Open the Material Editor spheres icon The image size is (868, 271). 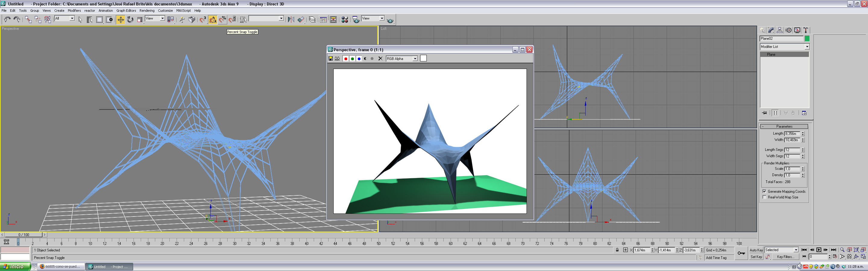tap(345, 20)
